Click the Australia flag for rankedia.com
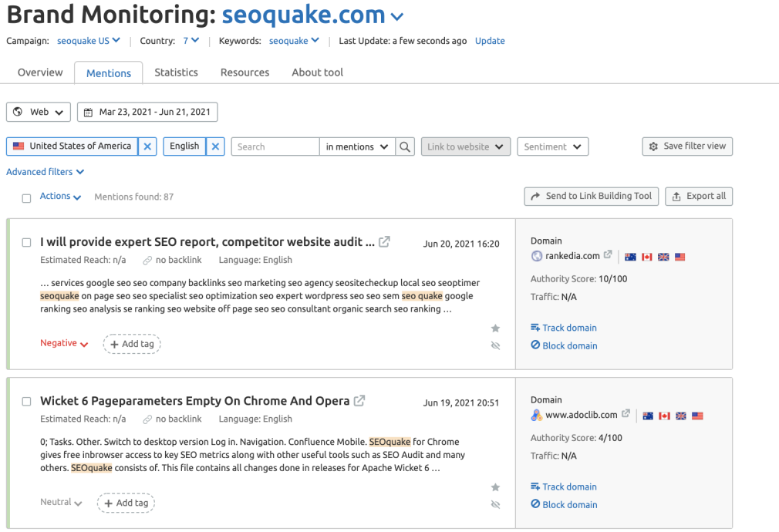Screen dimensions: 779x532 click(x=630, y=257)
